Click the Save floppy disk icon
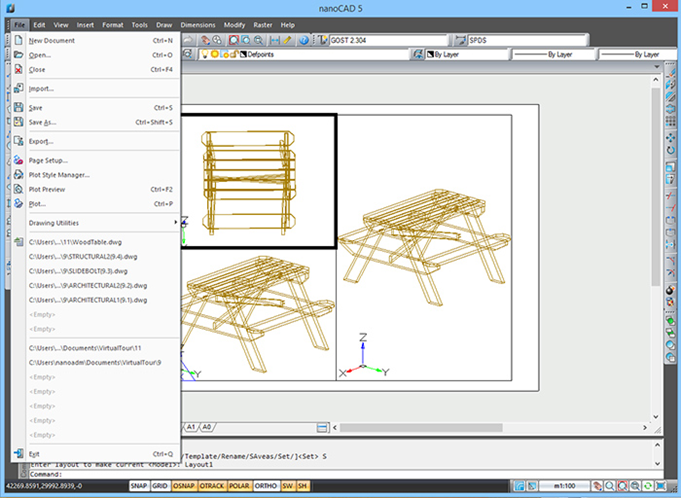The image size is (681, 498). [x=19, y=107]
